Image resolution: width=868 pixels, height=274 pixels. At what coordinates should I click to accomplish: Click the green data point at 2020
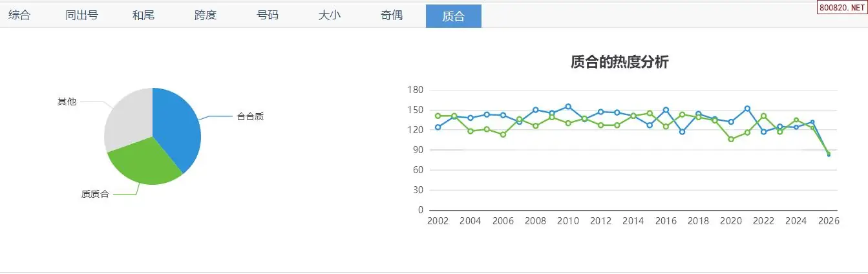[x=731, y=139]
